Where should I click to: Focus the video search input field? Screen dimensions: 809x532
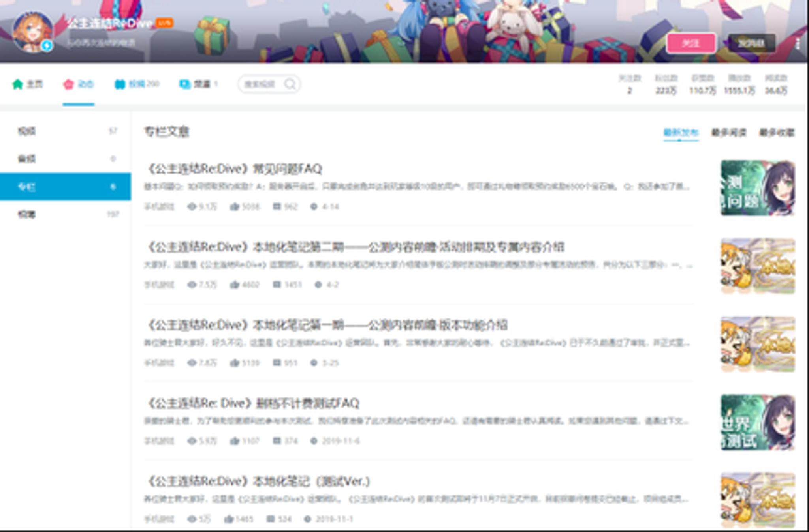tap(269, 84)
